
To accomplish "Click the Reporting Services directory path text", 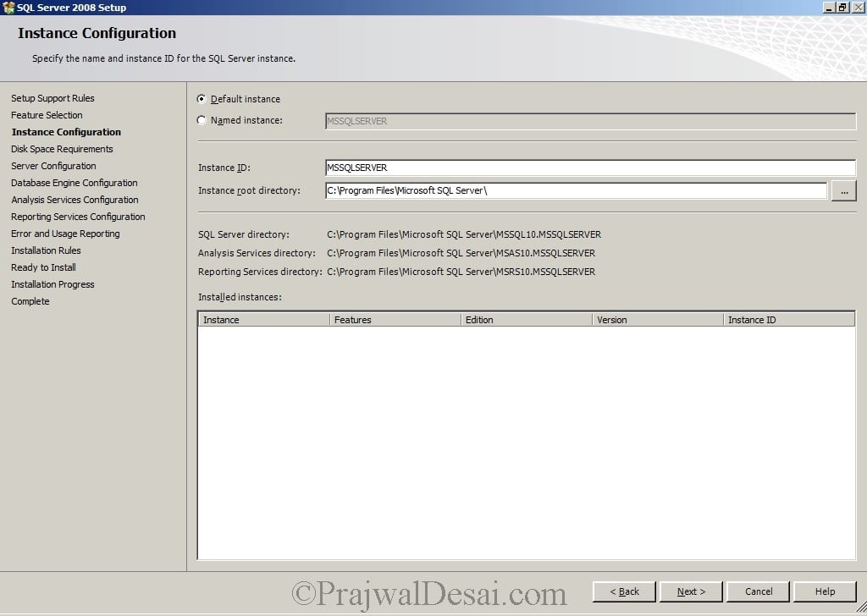I will pyautogui.click(x=461, y=272).
